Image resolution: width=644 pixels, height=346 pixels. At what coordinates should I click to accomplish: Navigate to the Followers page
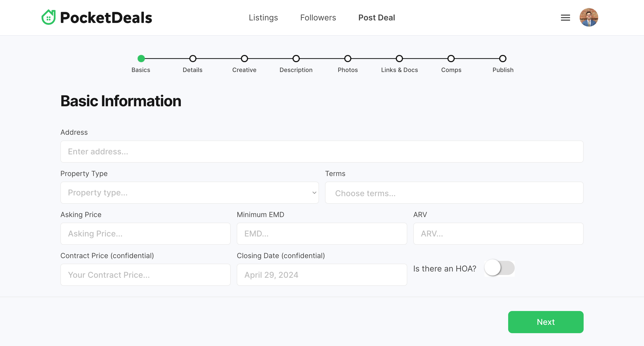[x=318, y=18]
